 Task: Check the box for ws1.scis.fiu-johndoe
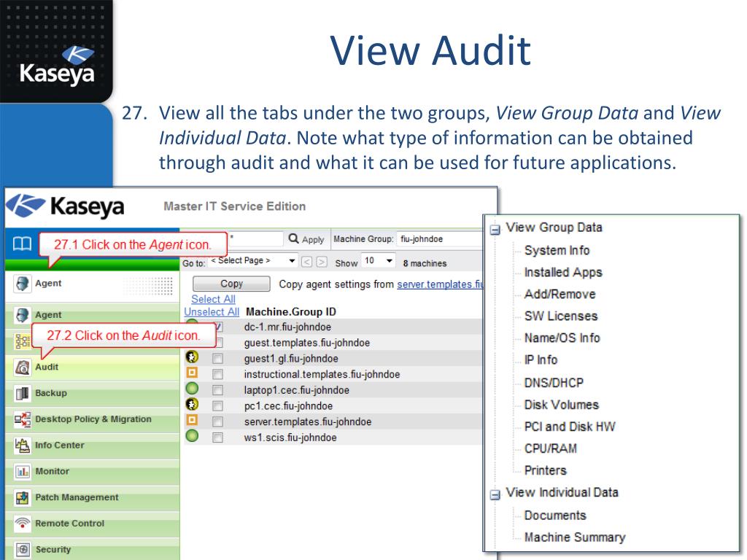[x=217, y=437]
